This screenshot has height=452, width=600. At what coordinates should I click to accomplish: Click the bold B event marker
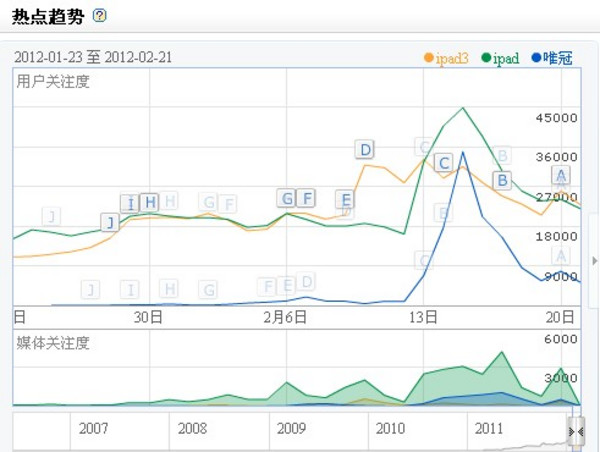click(502, 180)
